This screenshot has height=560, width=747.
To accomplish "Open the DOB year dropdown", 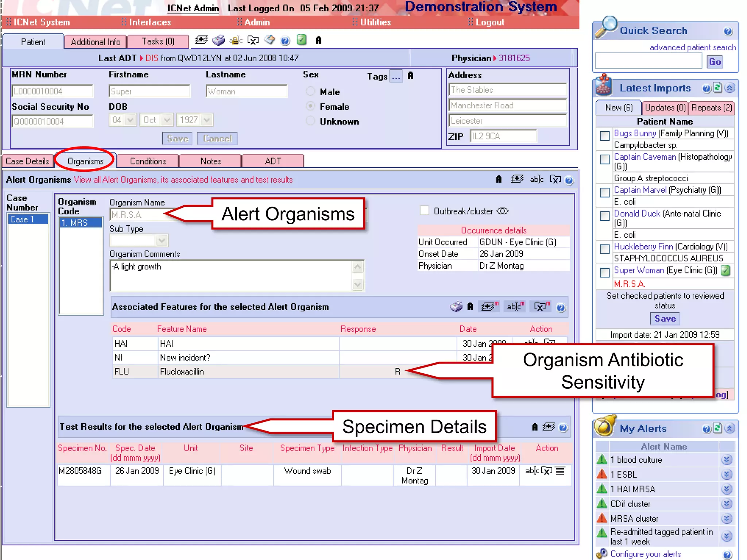I will click(207, 120).
